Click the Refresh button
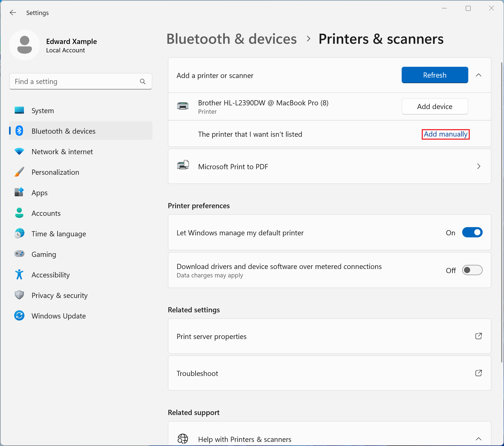This screenshot has width=504, height=446. (x=434, y=75)
